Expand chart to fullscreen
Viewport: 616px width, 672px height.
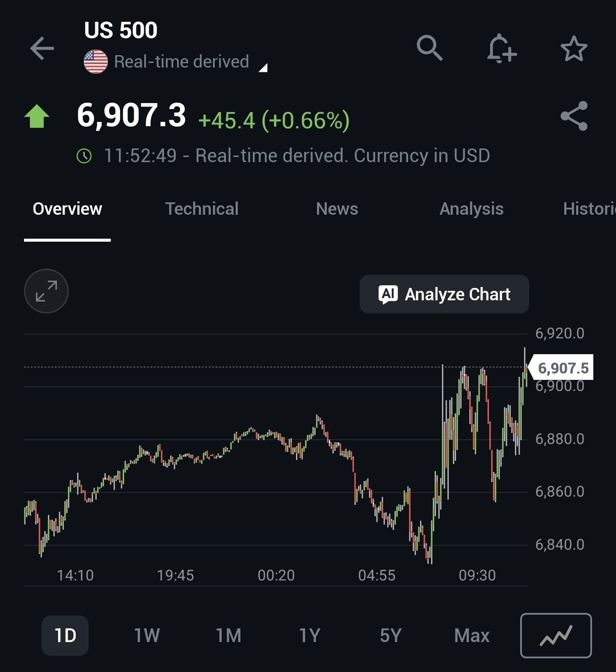point(46,291)
